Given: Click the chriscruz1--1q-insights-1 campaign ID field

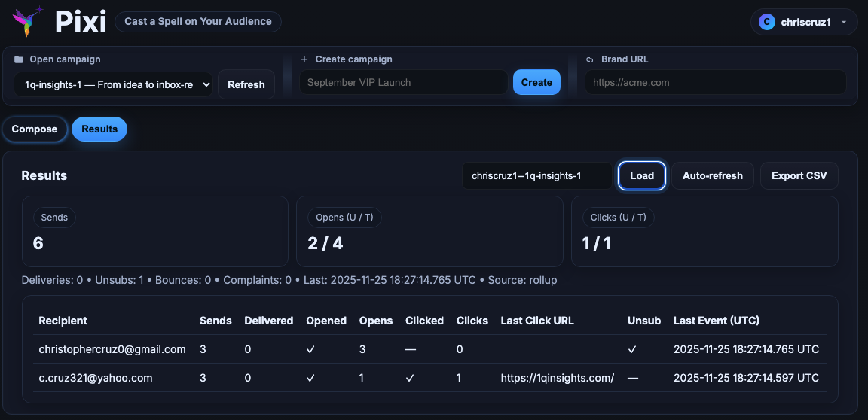Looking at the screenshot, I should 537,175.
